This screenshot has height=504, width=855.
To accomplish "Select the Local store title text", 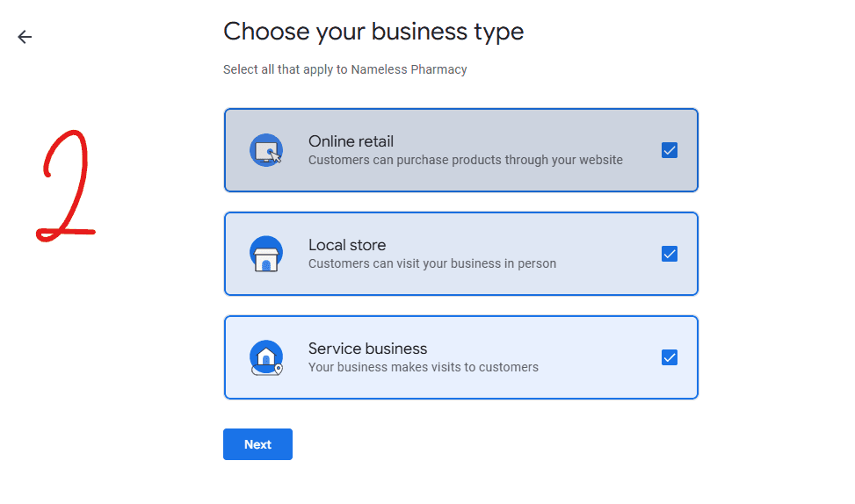I will tap(347, 245).
